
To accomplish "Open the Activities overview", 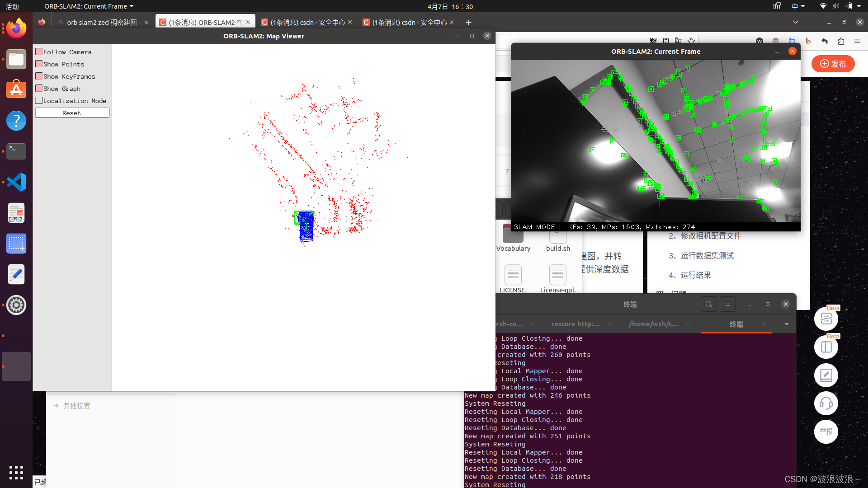I will (x=12, y=6).
